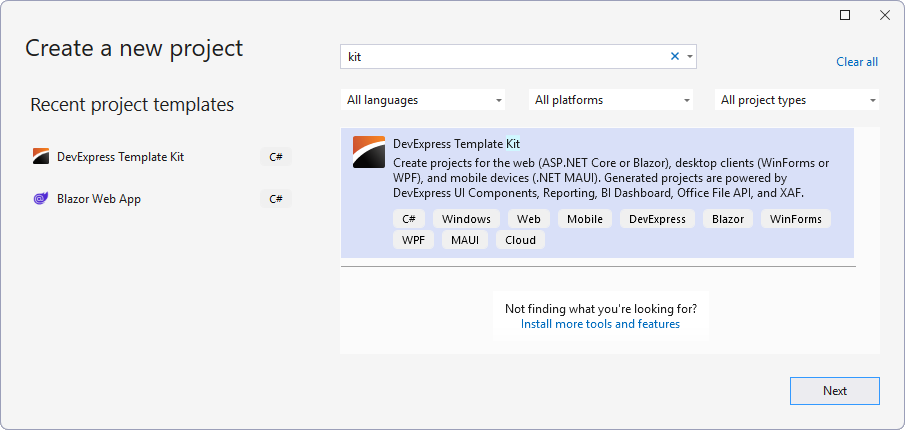Click inside the template search field
Image resolution: width=905 pixels, height=430 pixels.
pos(500,57)
